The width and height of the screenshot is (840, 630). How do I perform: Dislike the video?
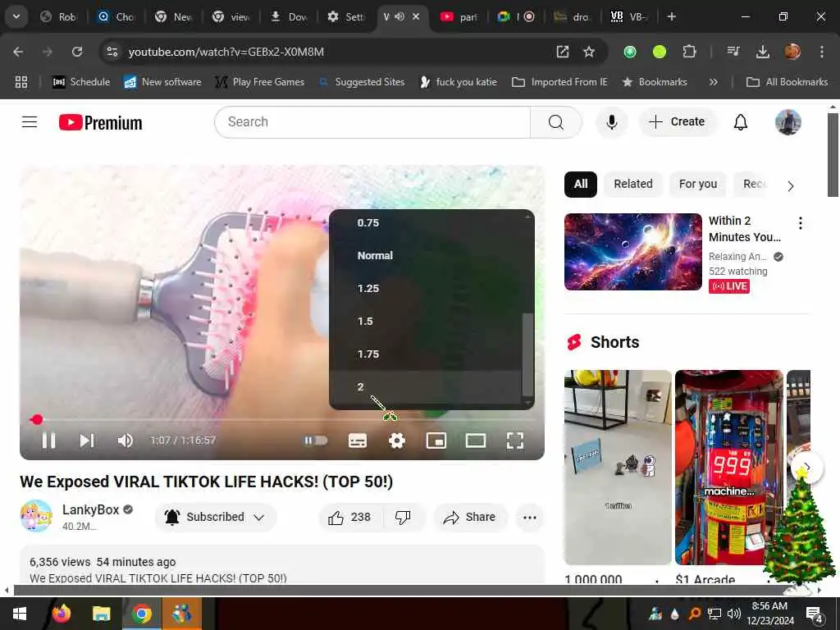click(404, 518)
